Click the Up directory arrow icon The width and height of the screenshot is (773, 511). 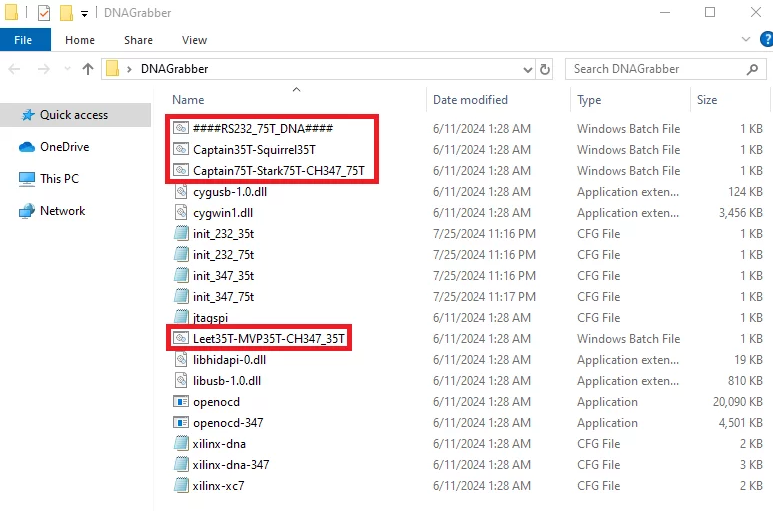point(88,69)
